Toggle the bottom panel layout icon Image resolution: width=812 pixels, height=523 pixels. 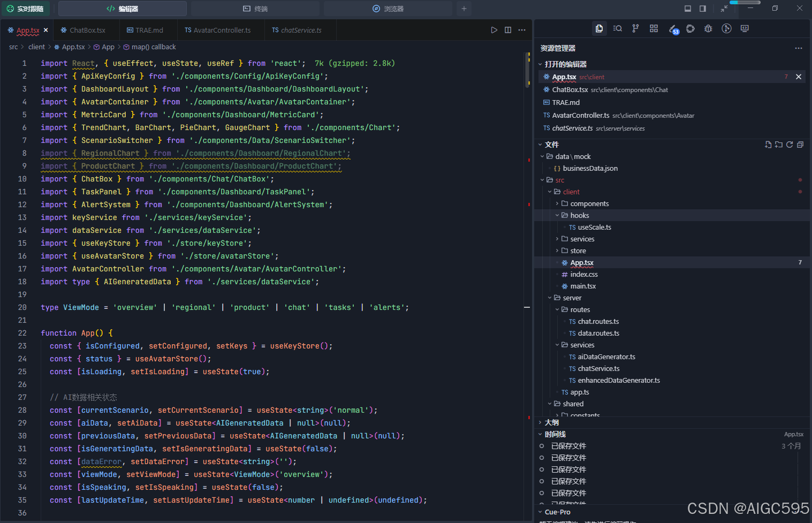tap(688, 9)
